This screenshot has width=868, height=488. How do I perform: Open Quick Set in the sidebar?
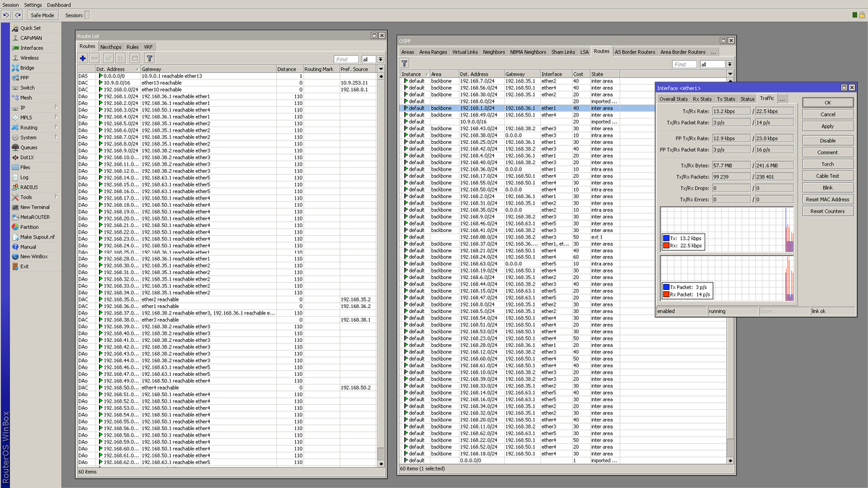(30, 28)
